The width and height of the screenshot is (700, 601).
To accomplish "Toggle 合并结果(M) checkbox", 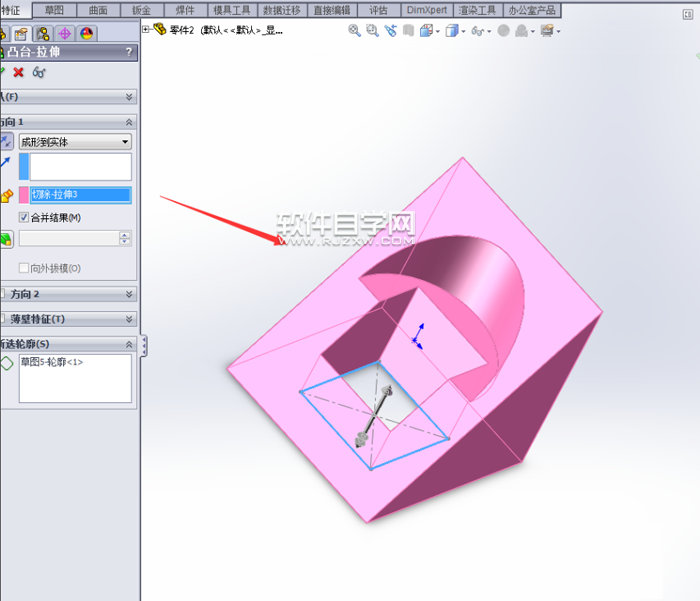I will 24,217.
